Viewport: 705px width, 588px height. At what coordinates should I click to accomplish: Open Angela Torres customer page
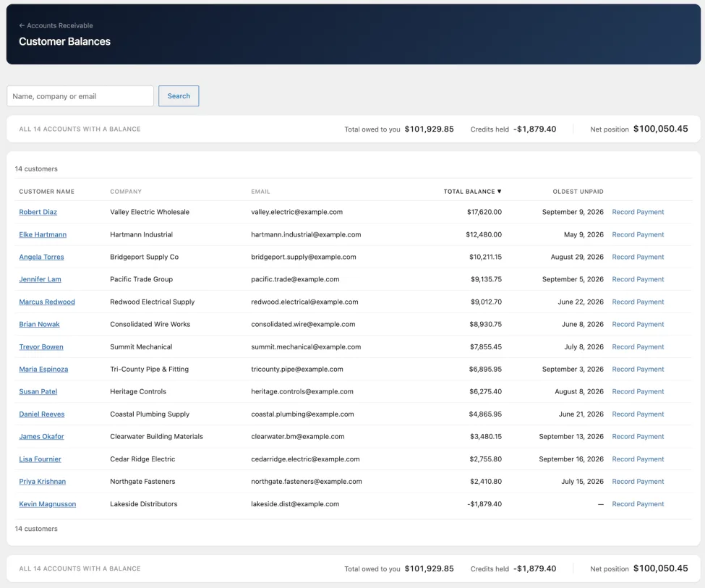point(41,257)
